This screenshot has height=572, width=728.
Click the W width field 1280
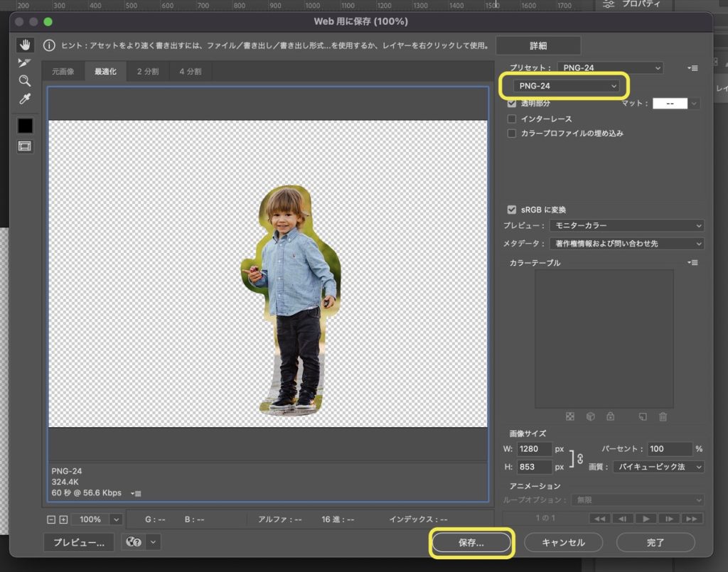[x=535, y=449]
